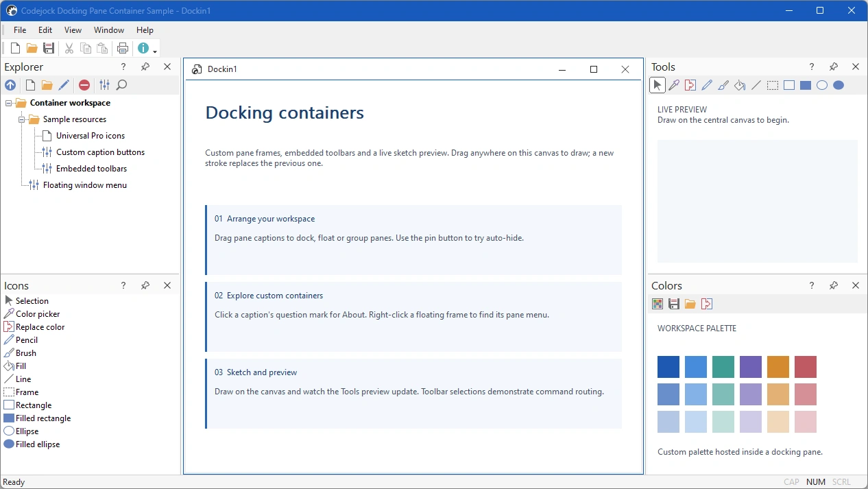The height and width of the screenshot is (489, 868).
Task: Open the View menu
Action: (x=73, y=30)
